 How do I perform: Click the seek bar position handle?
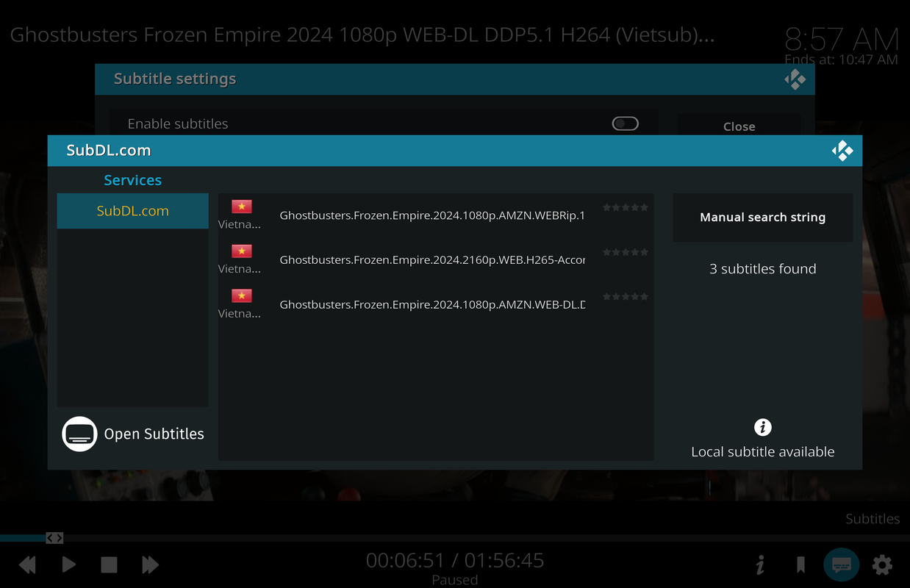click(x=54, y=538)
